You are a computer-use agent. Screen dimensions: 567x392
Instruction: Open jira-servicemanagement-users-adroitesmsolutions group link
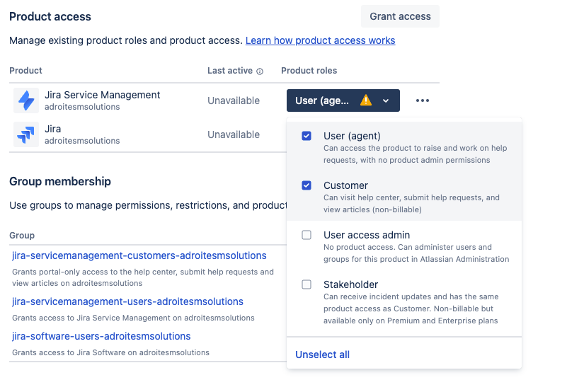point(127,301)
